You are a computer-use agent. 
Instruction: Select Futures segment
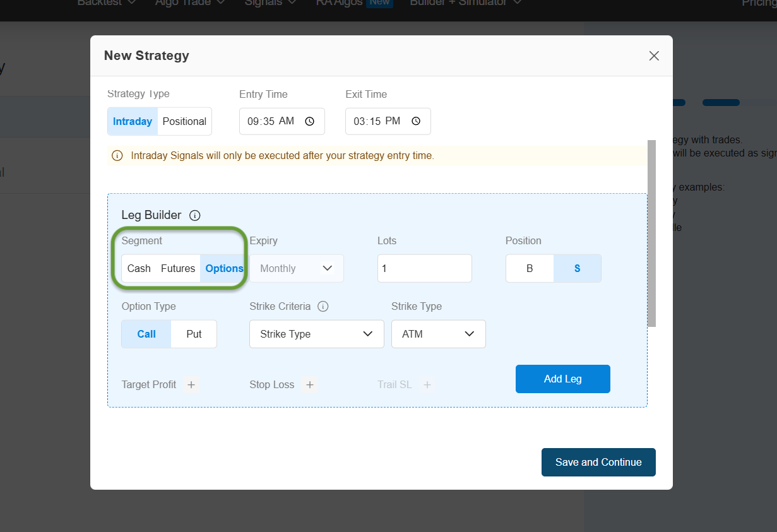click(178, 268)
